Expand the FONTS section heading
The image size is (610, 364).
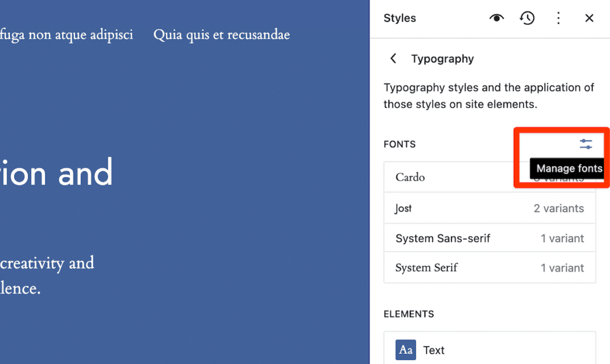coord(400,144)
